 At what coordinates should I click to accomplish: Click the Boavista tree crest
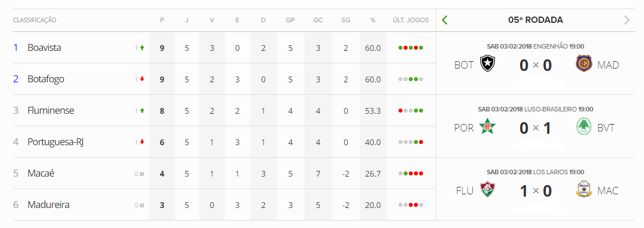click(x=583, y=127)
